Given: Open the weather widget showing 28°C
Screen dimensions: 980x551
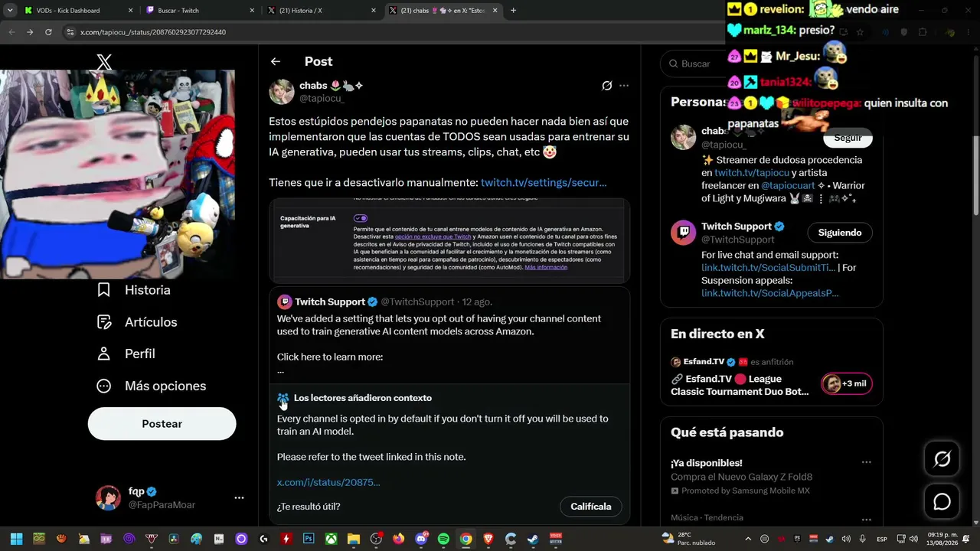Looking at the screenshot, I should click(x=689, y=539).
